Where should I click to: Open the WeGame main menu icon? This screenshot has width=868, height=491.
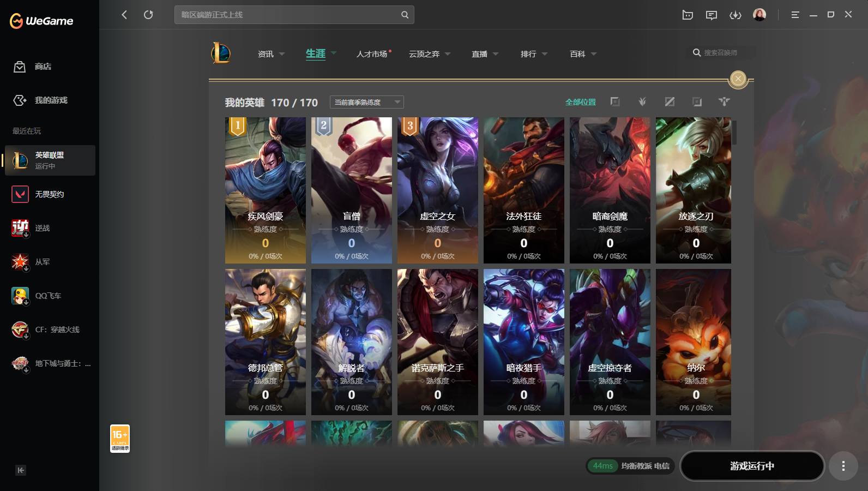(x=795, y=15)
